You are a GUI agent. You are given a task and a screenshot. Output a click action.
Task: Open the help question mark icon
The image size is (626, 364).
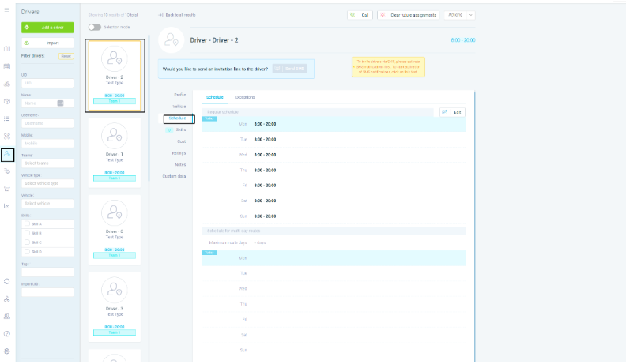(x=7, y=333)
